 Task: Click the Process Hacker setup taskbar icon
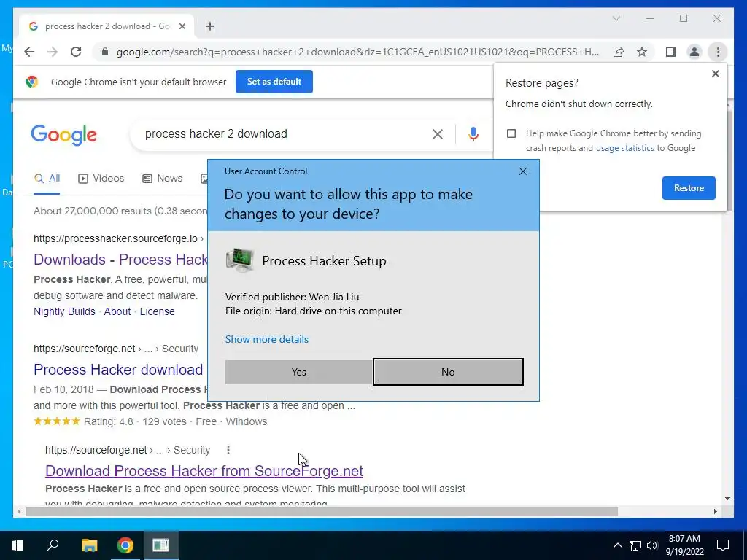pyautogui.click(x=160, y=545)
